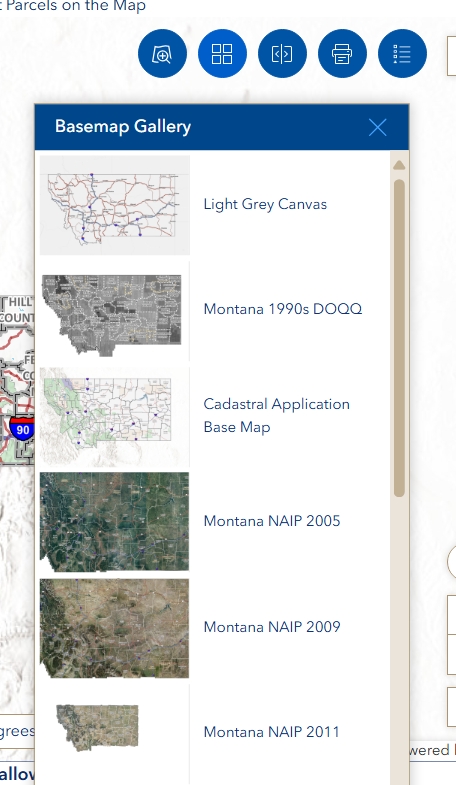Open the print map tool
The image size is (456, 785).
point(342,54)
